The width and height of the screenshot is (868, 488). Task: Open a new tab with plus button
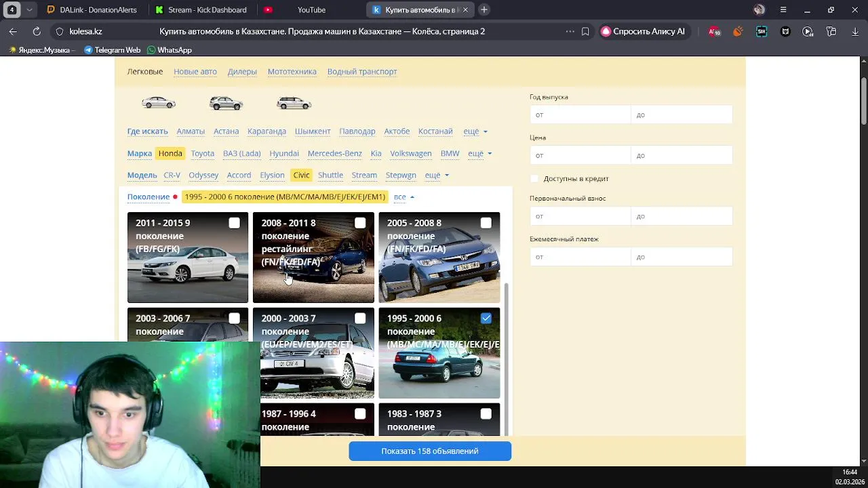pyautogui.click(x=484, y=9)
